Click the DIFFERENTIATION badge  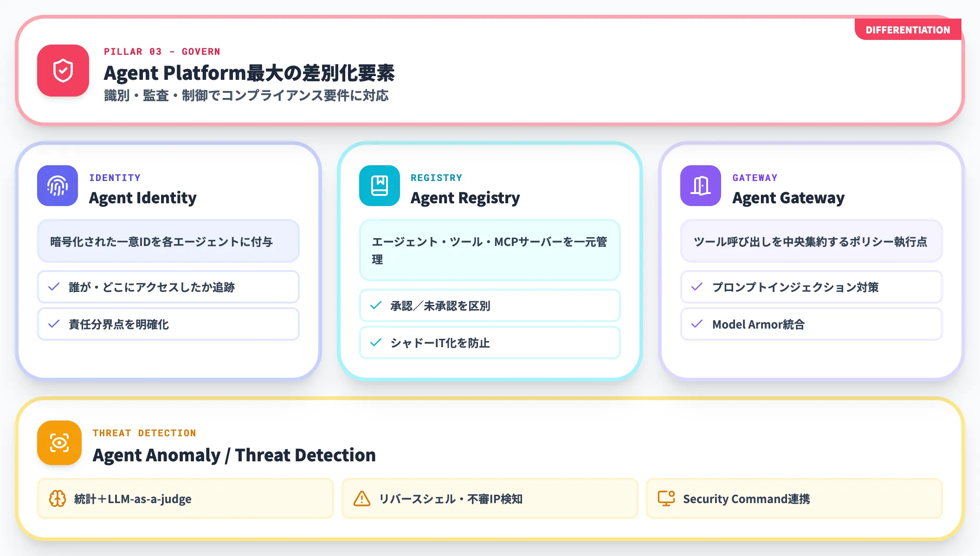[x=907, y=30]
